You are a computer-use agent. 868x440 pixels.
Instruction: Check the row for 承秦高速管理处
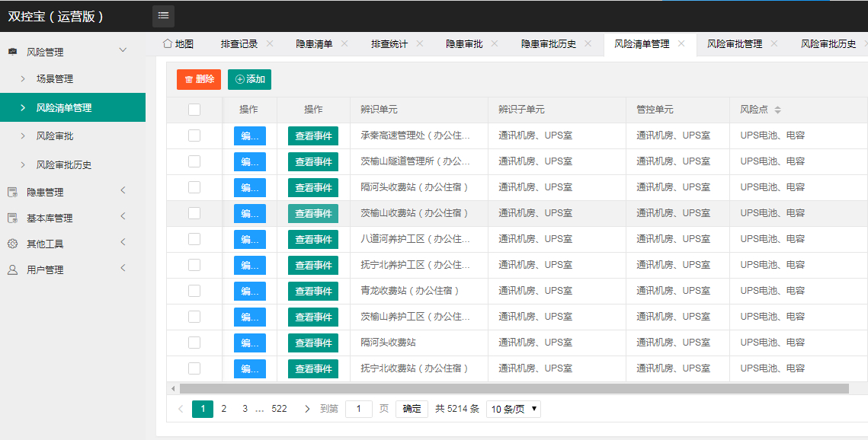point(194,136)
